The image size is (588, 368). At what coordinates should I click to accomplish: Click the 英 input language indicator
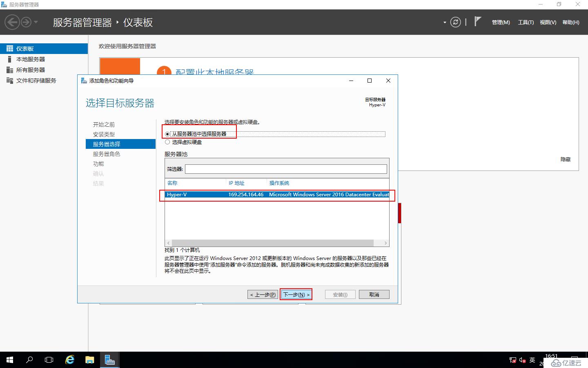click(x=532, y=360)
